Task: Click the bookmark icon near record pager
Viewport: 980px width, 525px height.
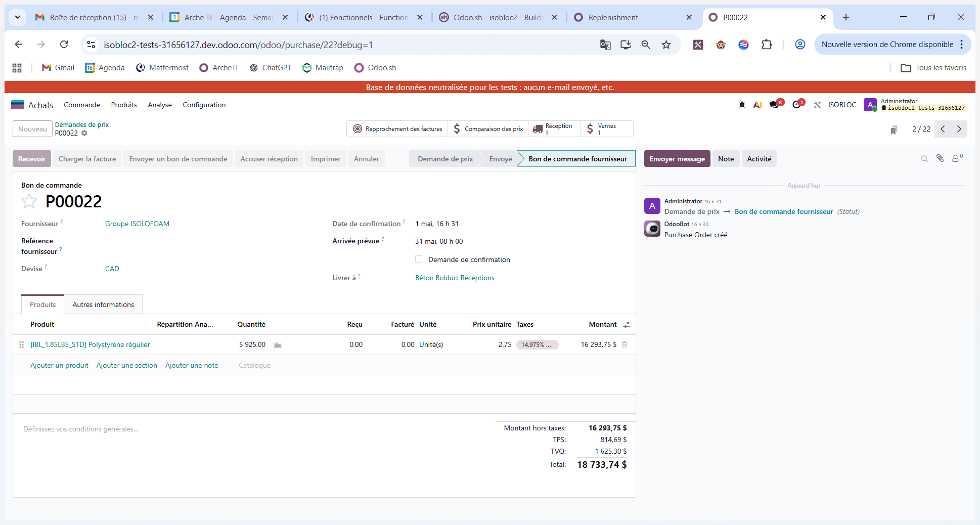Action: point(894,129)
